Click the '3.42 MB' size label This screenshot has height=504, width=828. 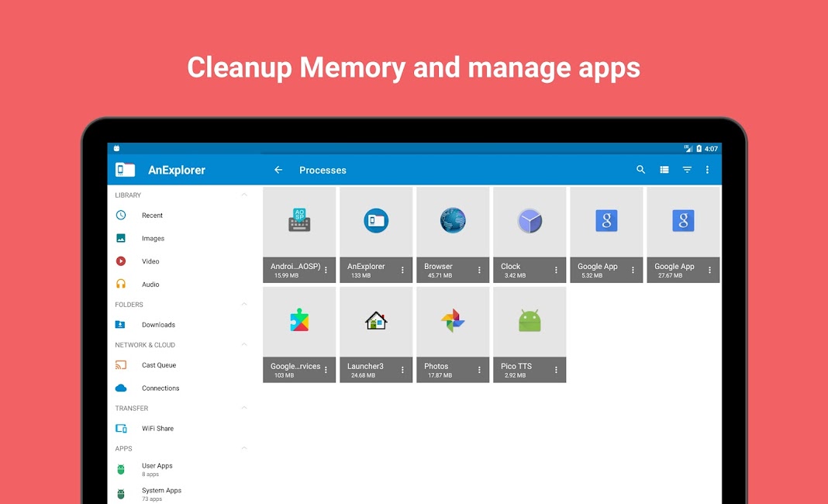(x=516, y=275)
